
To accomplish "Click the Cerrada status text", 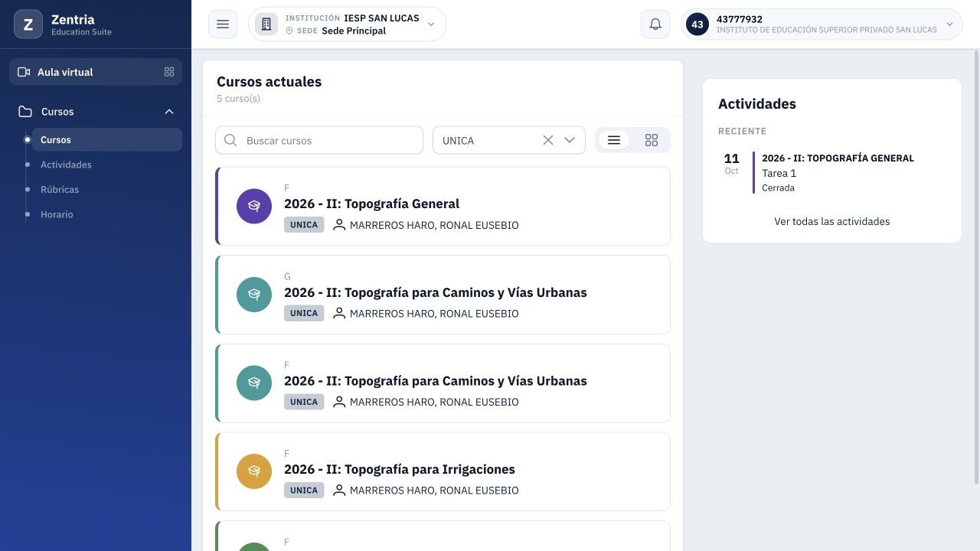I will 778,188.
